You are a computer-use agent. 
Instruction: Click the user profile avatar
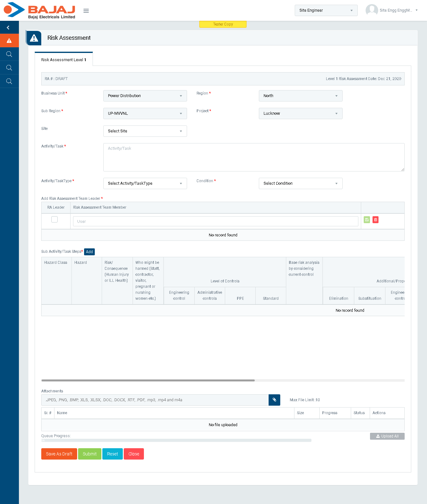point(372,10)
